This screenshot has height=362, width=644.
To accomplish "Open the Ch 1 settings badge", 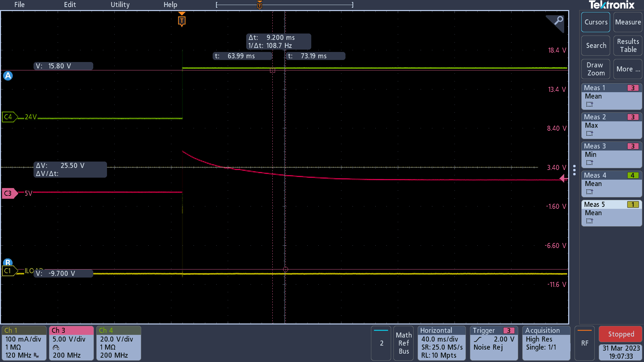I will (x=24, y=343).
